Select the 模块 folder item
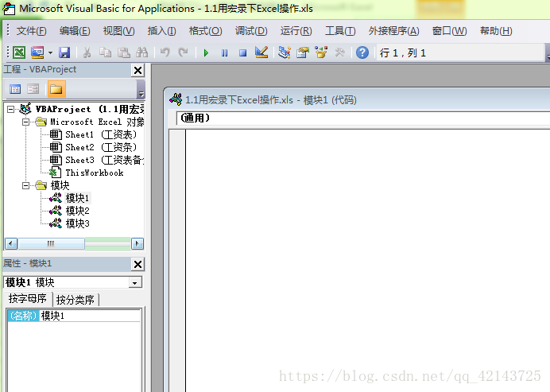Screen dimensions: 550x392 tap(60, 185)
